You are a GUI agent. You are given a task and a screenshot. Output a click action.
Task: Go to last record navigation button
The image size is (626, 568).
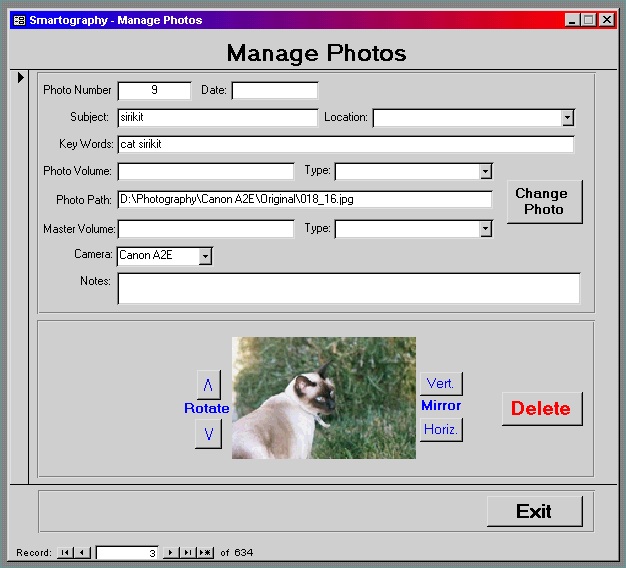pyautogui.click(x=188, y=553)
